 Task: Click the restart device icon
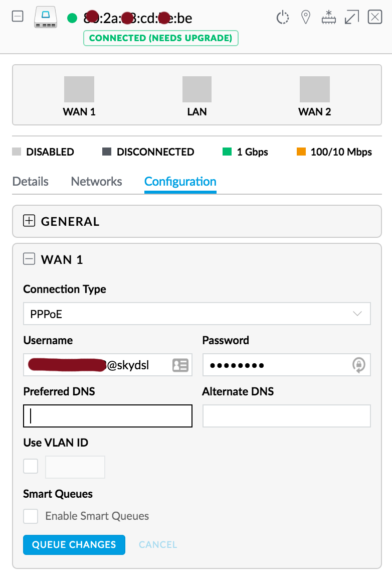[x=283, y=18]
